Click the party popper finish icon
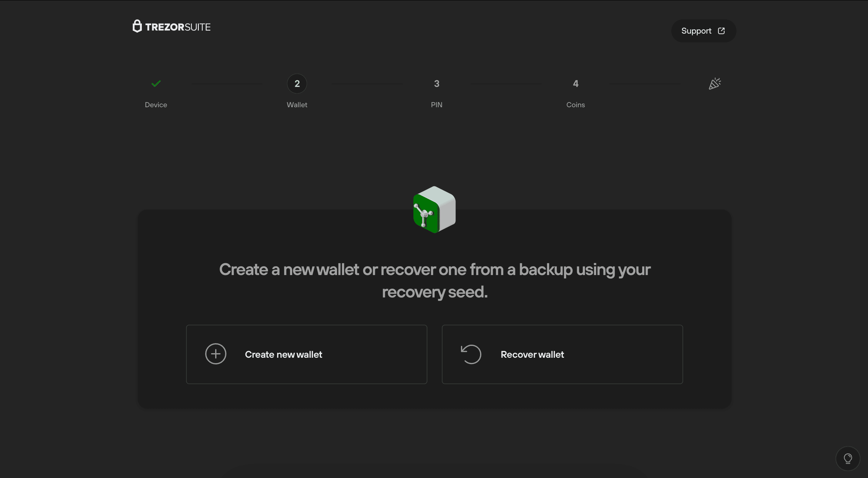868x478 pixels. tap(715, 84)
